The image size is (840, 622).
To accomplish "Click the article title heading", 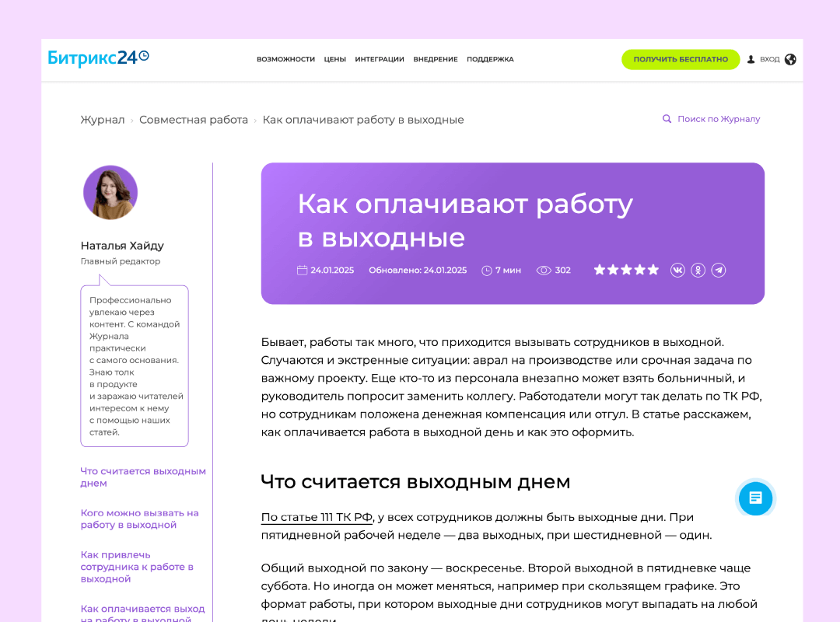I will 465,220.
